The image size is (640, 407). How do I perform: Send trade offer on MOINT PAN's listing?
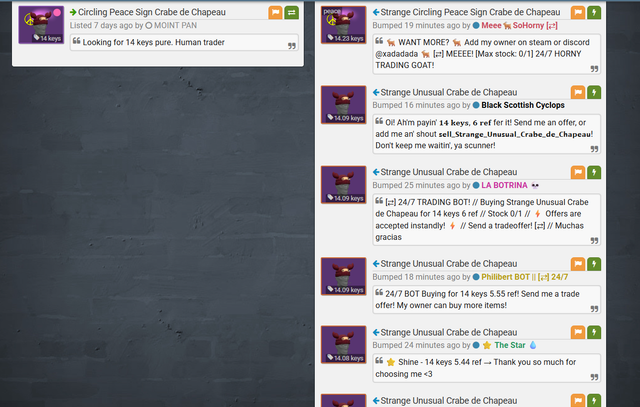pyautogui.click(x=291, y=13)
